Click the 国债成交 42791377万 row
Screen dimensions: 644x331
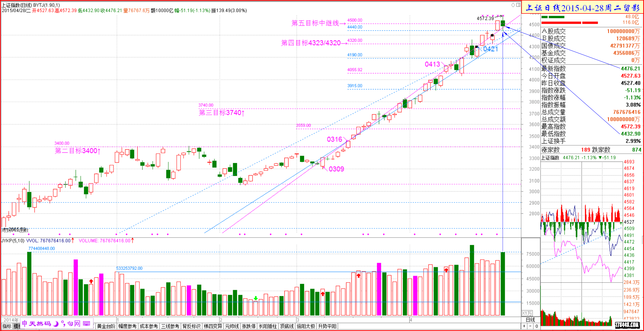[x=591, y=46]
